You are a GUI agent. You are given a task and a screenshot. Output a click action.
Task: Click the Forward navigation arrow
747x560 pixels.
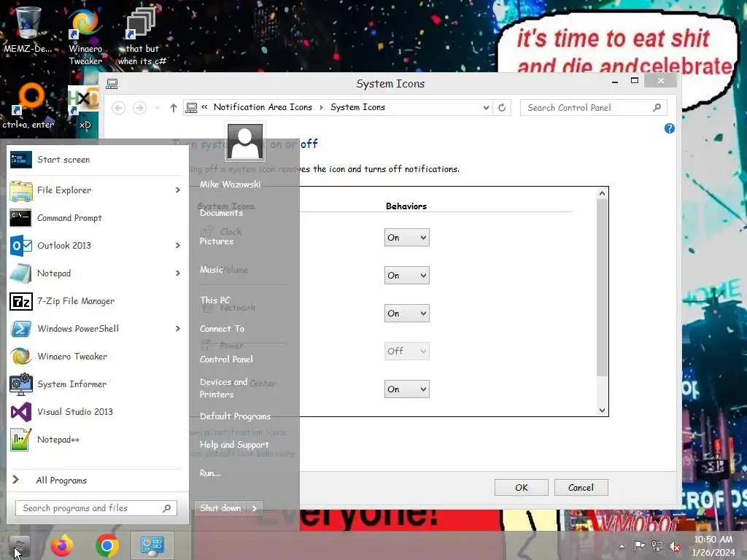pos(139,108)
